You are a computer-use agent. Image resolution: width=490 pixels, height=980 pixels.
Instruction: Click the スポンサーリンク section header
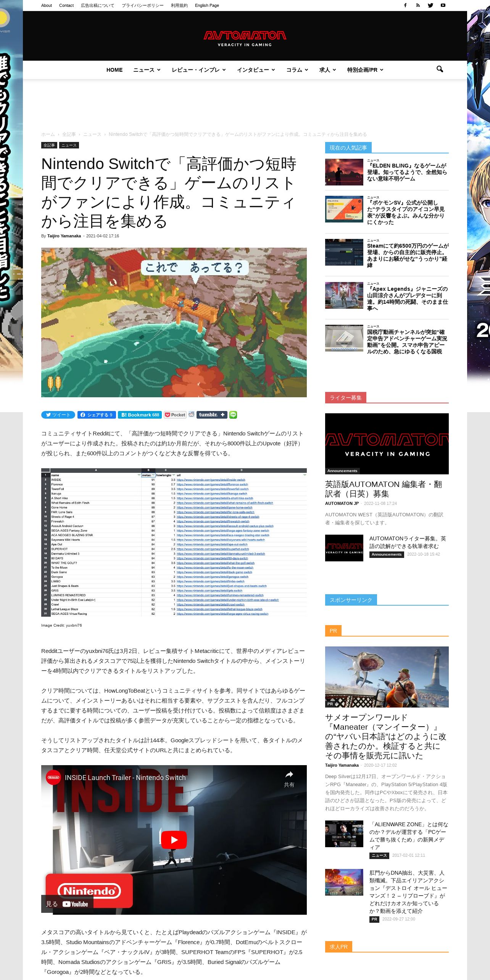coord(351,600)
